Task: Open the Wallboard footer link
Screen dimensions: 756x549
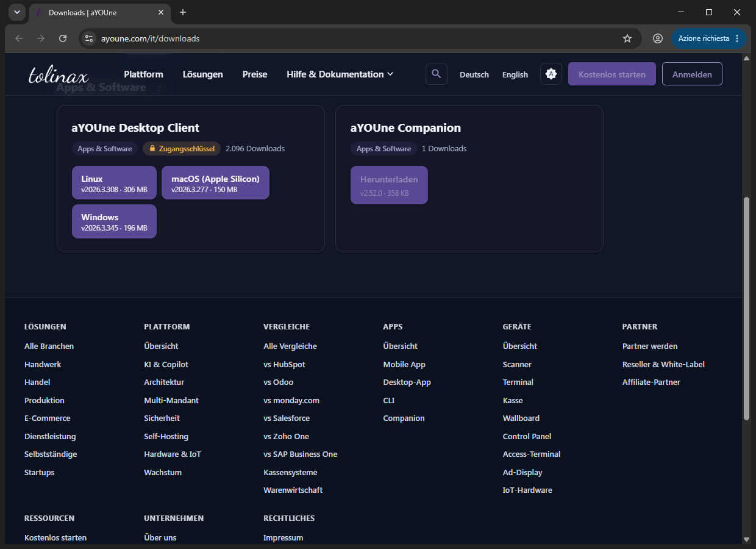Action: click(521, 418)
